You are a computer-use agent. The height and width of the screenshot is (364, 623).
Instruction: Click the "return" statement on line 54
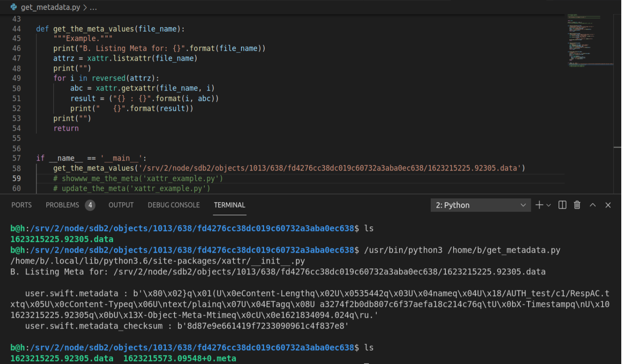click(x=66, y=129)
